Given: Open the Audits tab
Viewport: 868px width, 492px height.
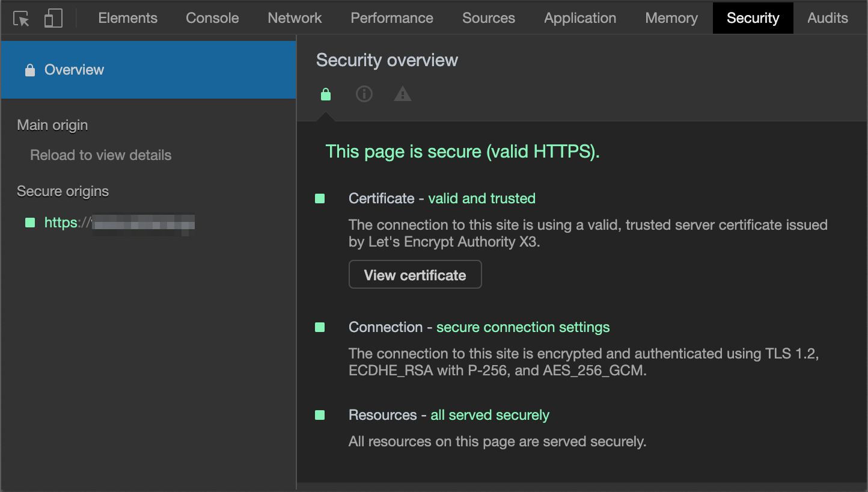Looking at the screenshot, I should click(x=828, y=18).
